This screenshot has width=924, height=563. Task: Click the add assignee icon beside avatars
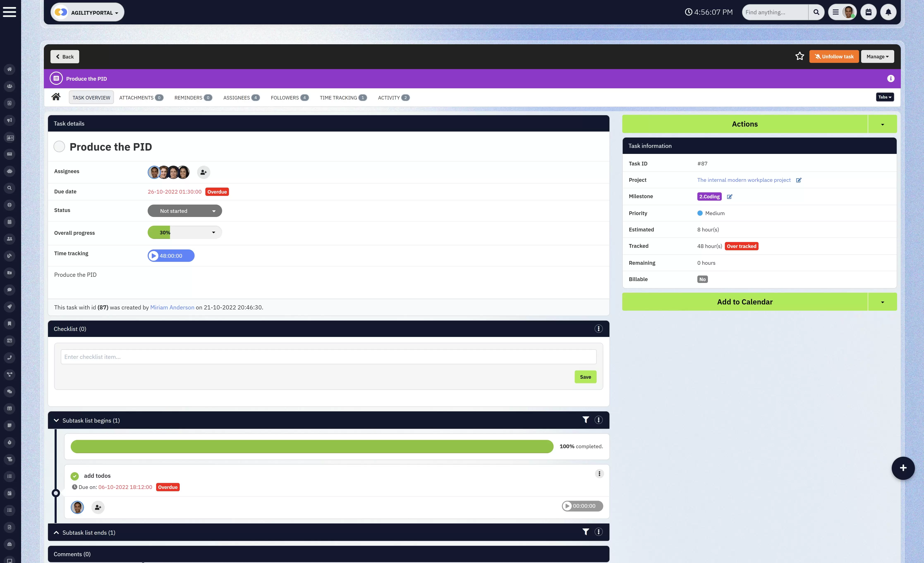pyautogui.click(x=203, y=172)
